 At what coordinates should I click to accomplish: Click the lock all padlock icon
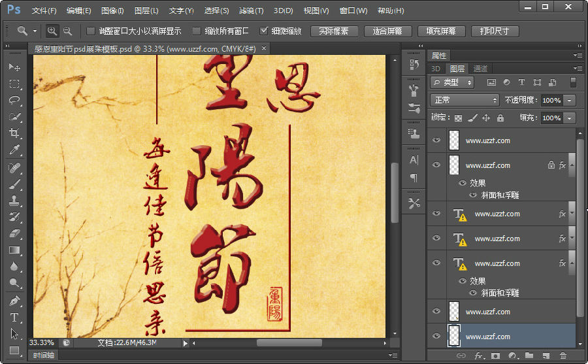(x=500, y=118)
